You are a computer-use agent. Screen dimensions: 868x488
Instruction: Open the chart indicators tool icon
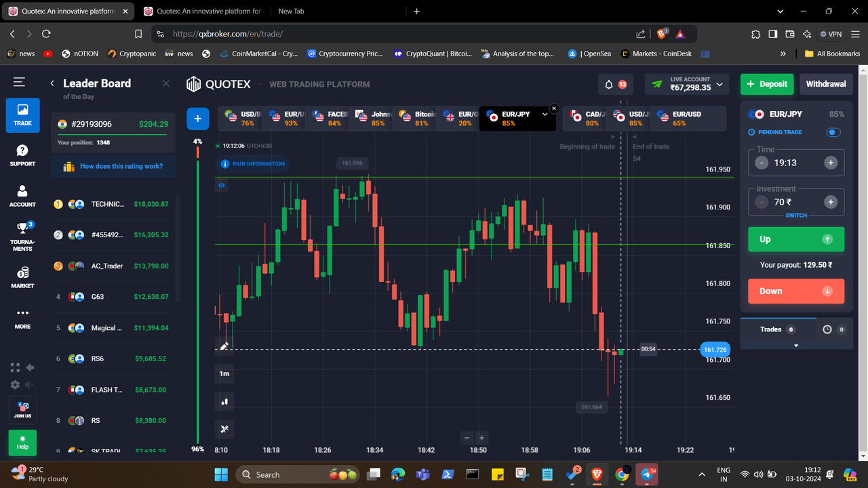coord(224,429)
